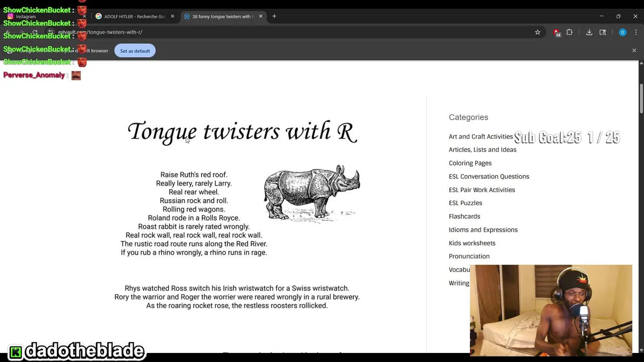Open the Pronunciation category
Image resolution: width=644 pixels, height=362 pixels.
click(x=469, y=256)
